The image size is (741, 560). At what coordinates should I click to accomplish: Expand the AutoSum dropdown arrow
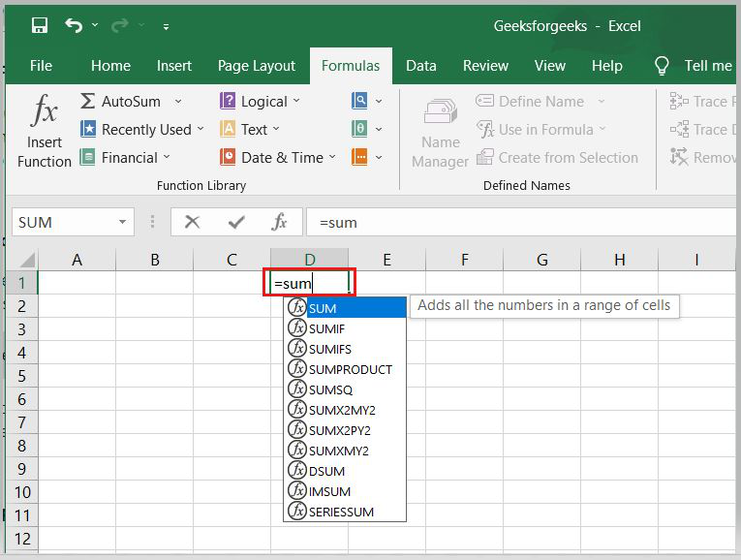tap(178, 101)
